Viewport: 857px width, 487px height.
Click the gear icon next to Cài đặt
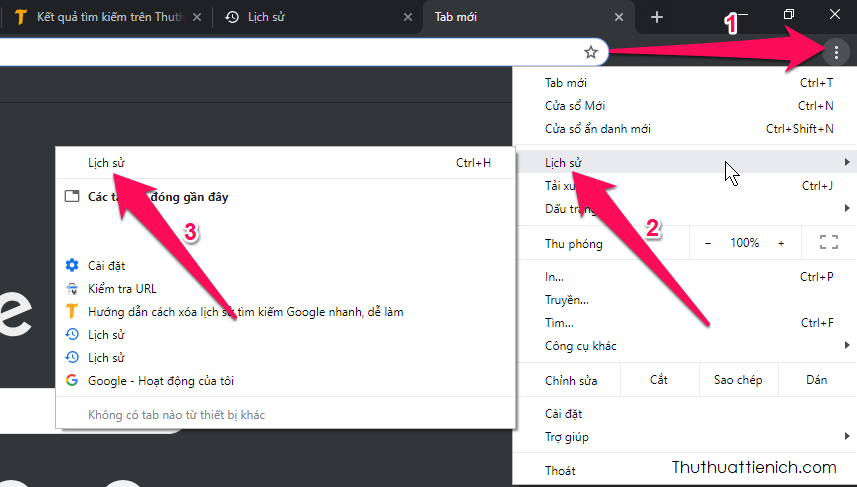(72, 266)
